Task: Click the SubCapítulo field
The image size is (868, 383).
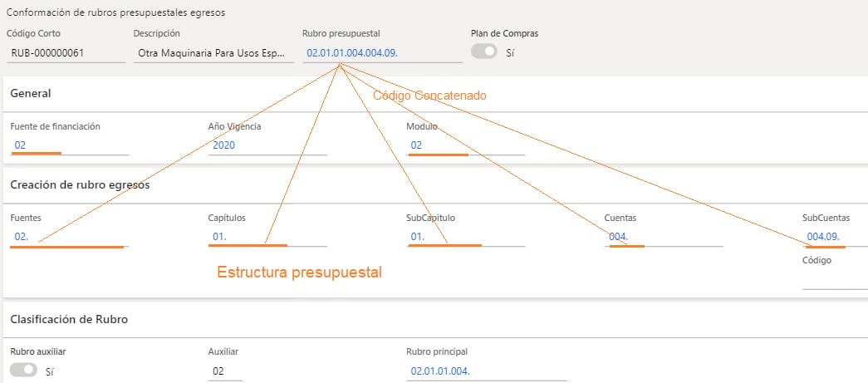Action: point(465,237)
